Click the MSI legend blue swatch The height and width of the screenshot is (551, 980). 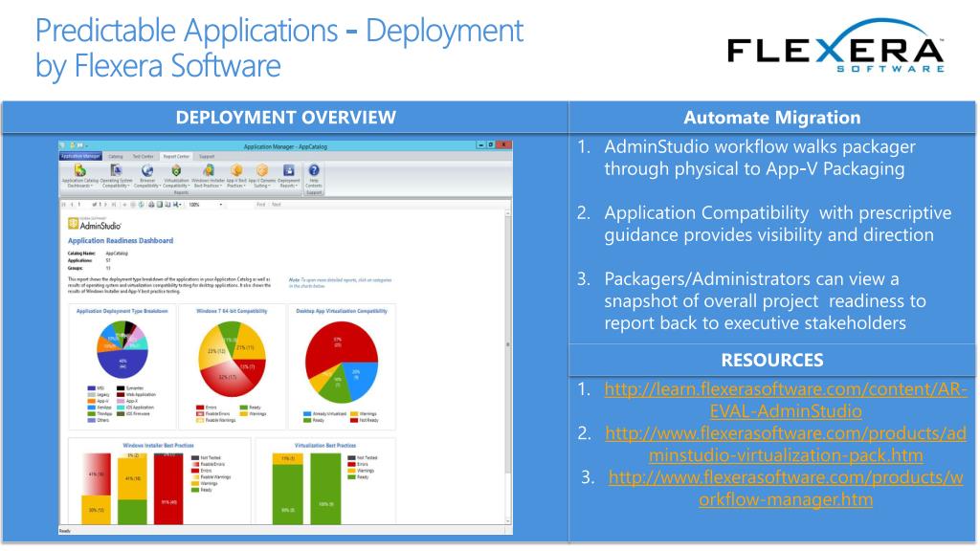click(x=91, y=388)
